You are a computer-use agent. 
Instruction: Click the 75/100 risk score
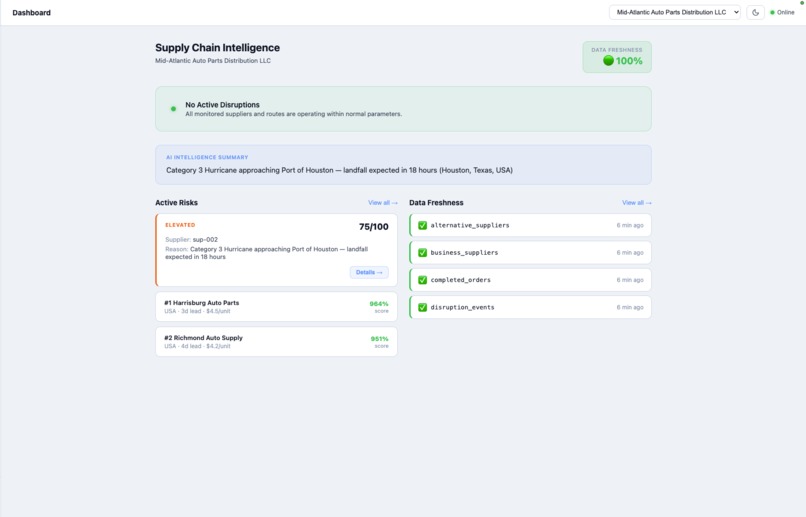tap(374, 227)
